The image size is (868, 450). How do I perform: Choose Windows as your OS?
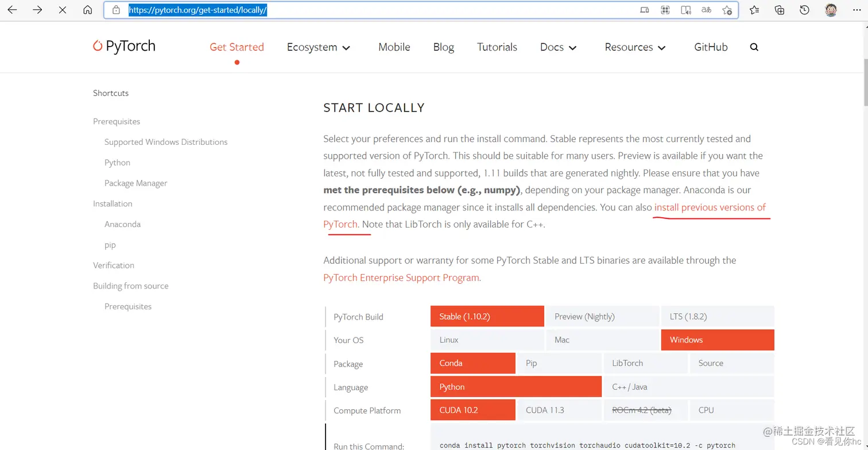click(718, 340)
